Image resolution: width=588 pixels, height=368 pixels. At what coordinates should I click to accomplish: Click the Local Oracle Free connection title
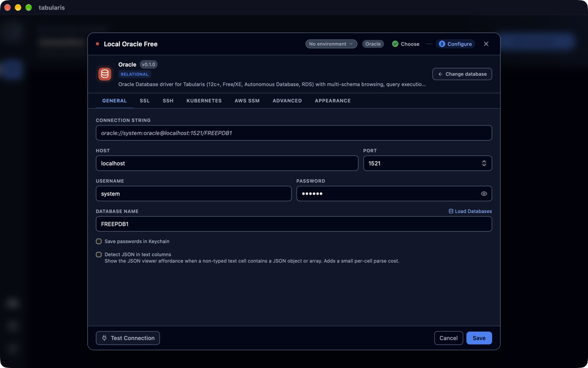pos(130,44)
